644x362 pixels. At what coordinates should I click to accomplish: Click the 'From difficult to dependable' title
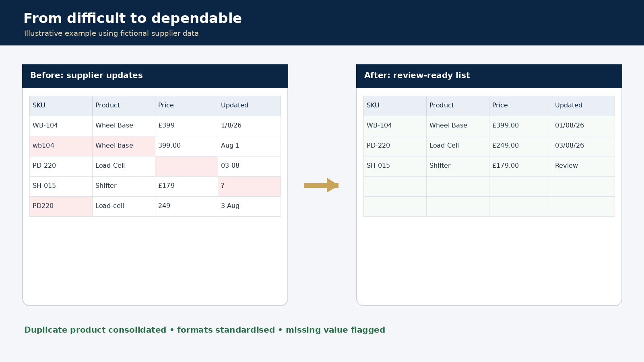pyautogui.click(x=132, y=19)
